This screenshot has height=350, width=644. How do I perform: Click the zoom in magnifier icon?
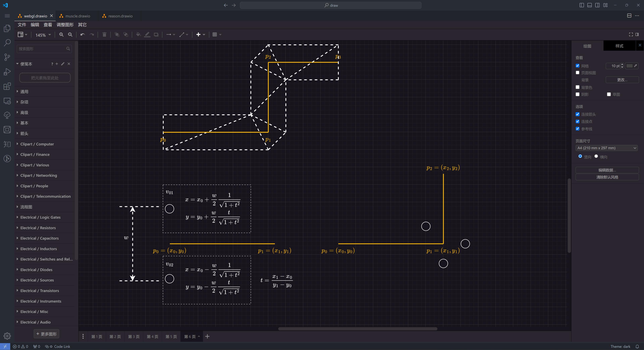coord(61,35)
